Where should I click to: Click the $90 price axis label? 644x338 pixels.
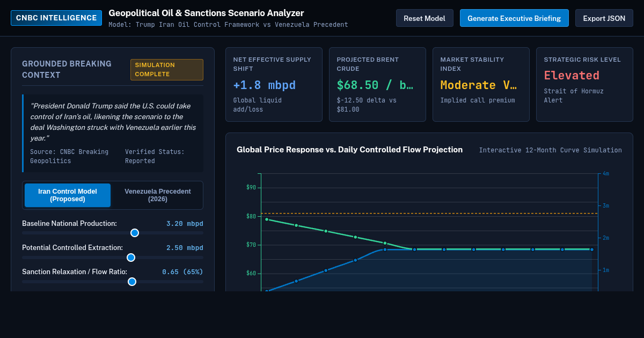(x=251, y=188)
